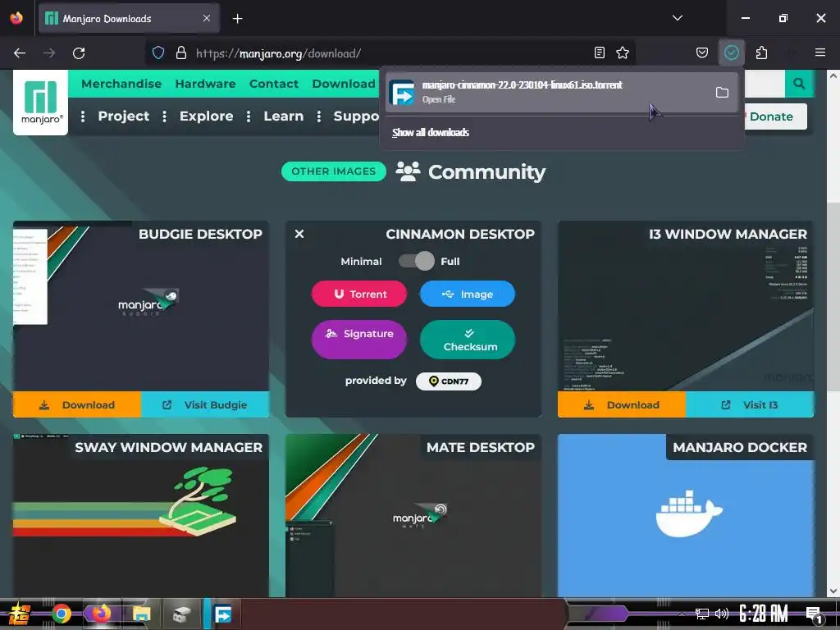Open the Hardware menu item

tap(205, 84)
